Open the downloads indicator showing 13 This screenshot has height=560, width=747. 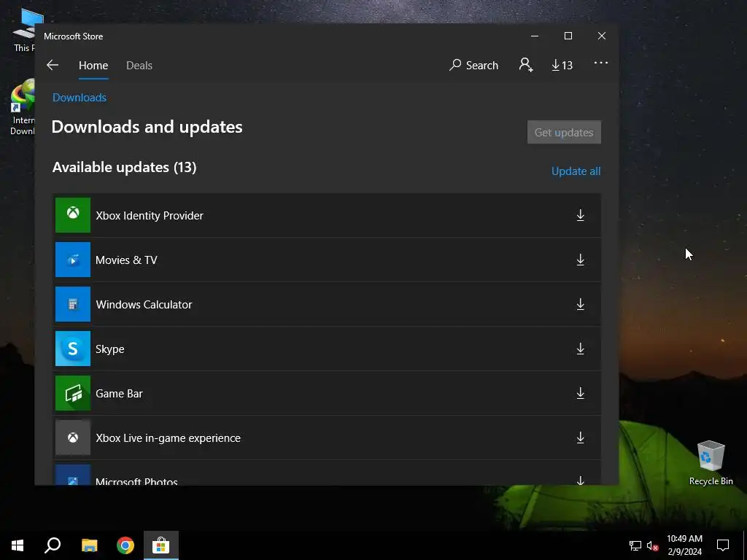(562, 65)
